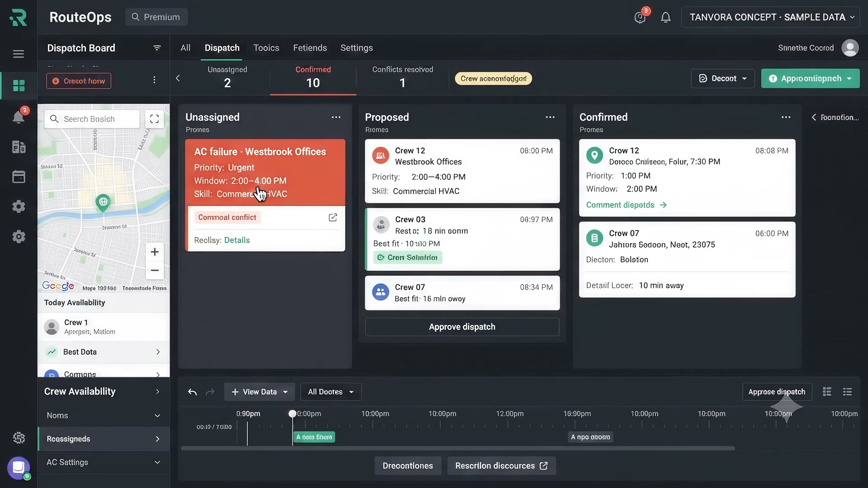Click the Rescrilon discources button

pos(501,466)
